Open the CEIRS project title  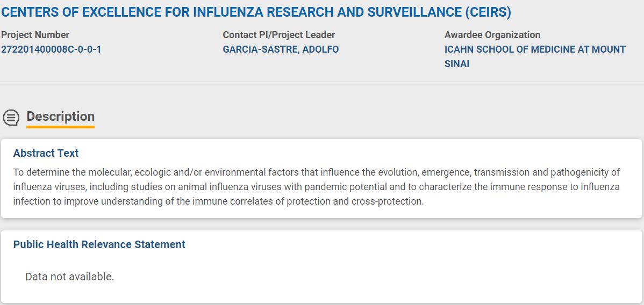coord(256,12)
